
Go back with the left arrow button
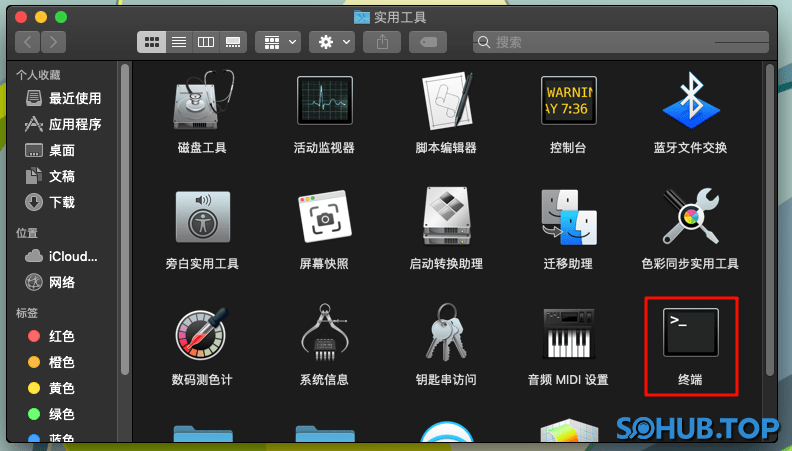pyautogui.click(x=28, y=42)
